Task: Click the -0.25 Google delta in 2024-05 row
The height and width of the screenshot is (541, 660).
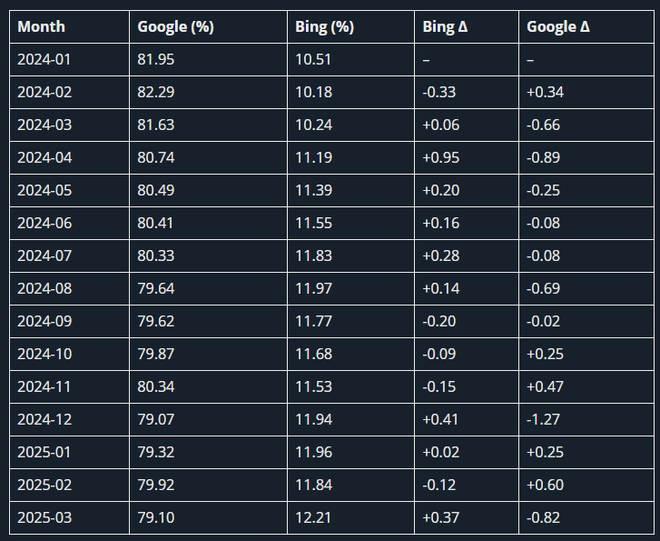Action: (586, 190)
